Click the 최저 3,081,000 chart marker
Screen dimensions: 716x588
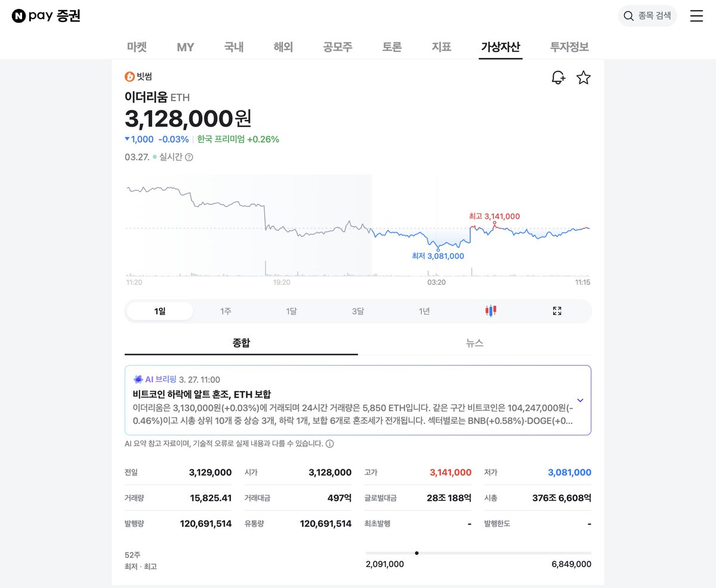click(x=438, y=256)
